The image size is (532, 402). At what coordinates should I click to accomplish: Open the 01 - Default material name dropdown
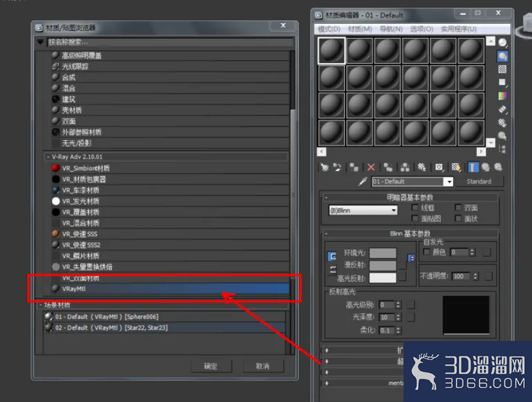click(449, 181)
